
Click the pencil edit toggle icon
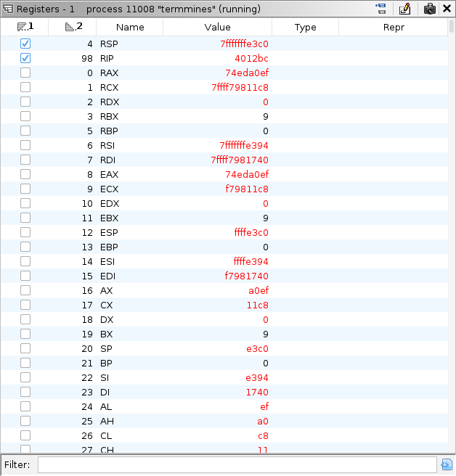click(405, 9)
